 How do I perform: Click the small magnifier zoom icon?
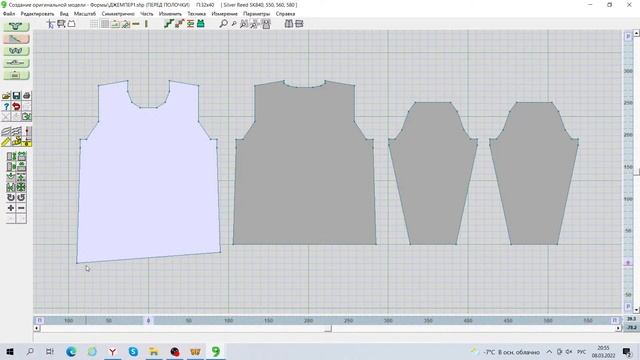pos(234,24)
